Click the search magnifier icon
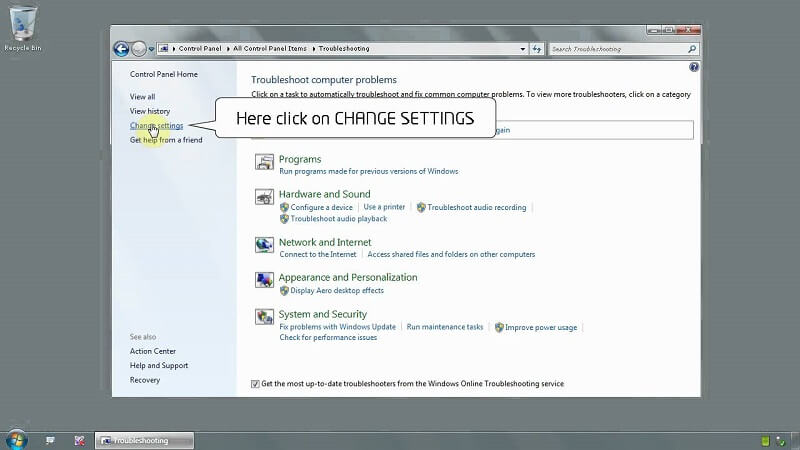This screenshot has width=800, height=450. (692, 49)
